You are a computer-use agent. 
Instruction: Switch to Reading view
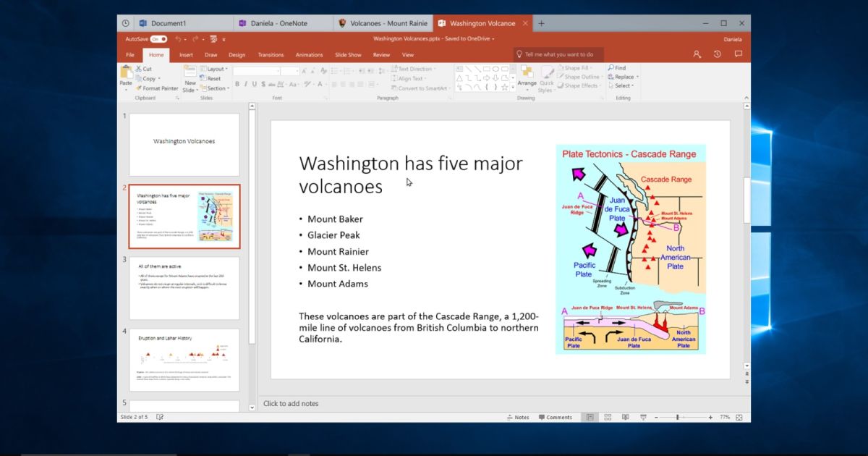tap(625, 418)
